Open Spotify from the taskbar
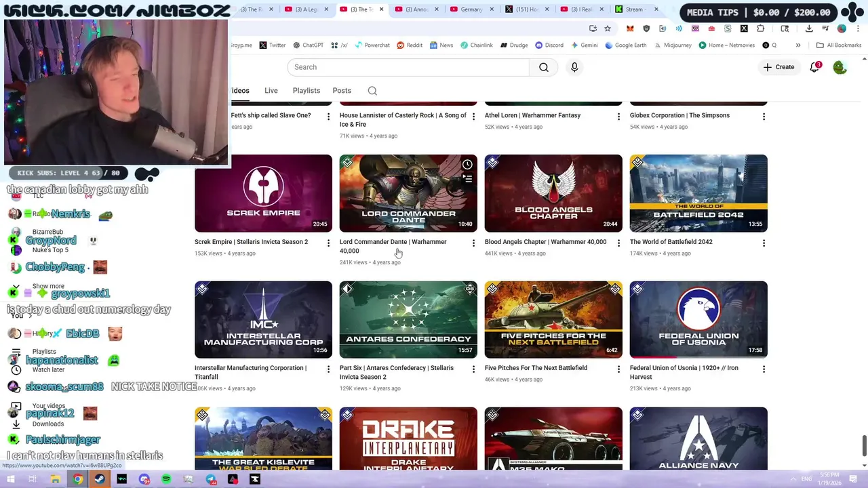The width and height of the screenshot is (868, 488). click(167, 479)
